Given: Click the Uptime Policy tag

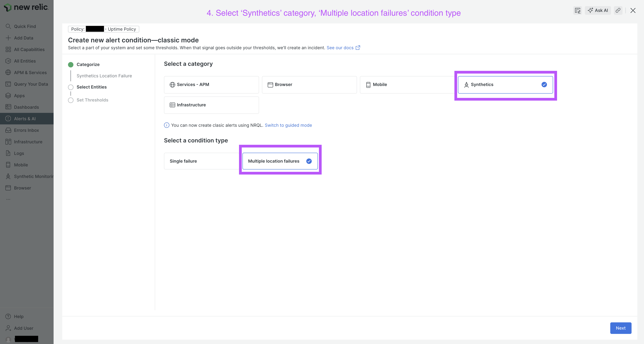Looking at the screenshot, I should pyautogui.click(x=104, y=29).
